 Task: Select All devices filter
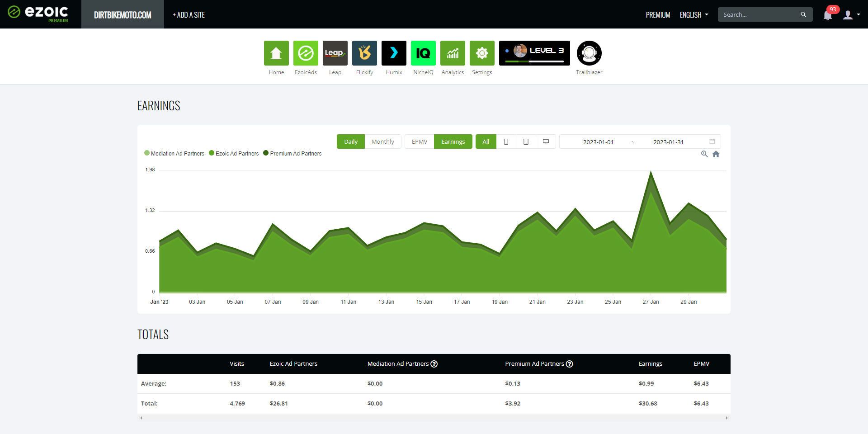click(486, 142)
